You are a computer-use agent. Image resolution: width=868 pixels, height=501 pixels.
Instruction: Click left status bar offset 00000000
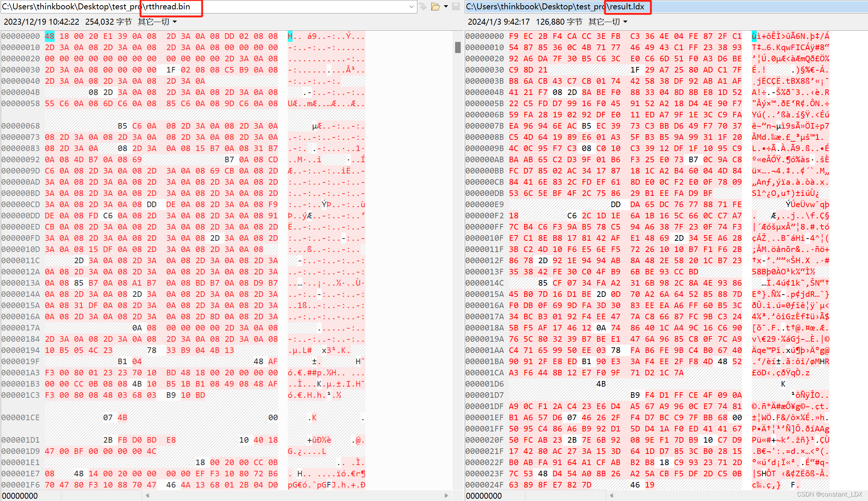point(20,496)
